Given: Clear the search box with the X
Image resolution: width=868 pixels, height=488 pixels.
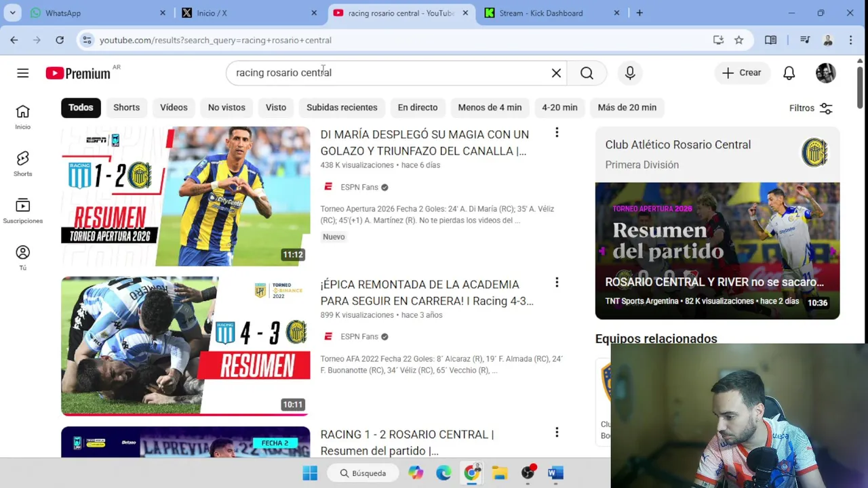Looking at the screenshot, I should click(556, 73).
